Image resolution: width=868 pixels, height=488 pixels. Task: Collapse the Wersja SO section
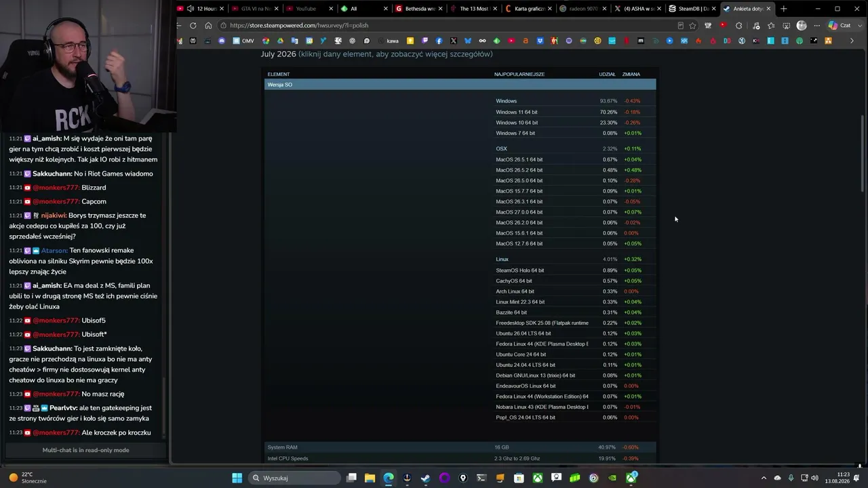tap(460, 85)
